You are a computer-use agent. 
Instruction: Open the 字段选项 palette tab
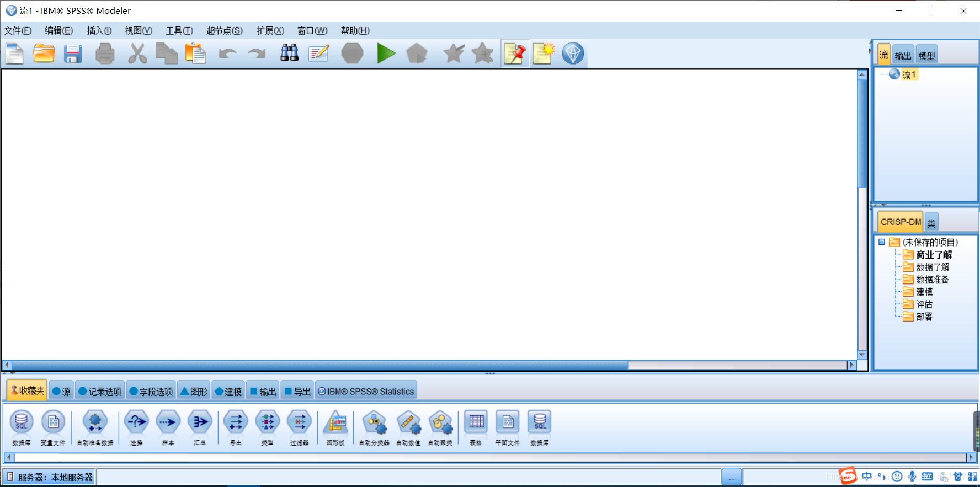point(151,391)
